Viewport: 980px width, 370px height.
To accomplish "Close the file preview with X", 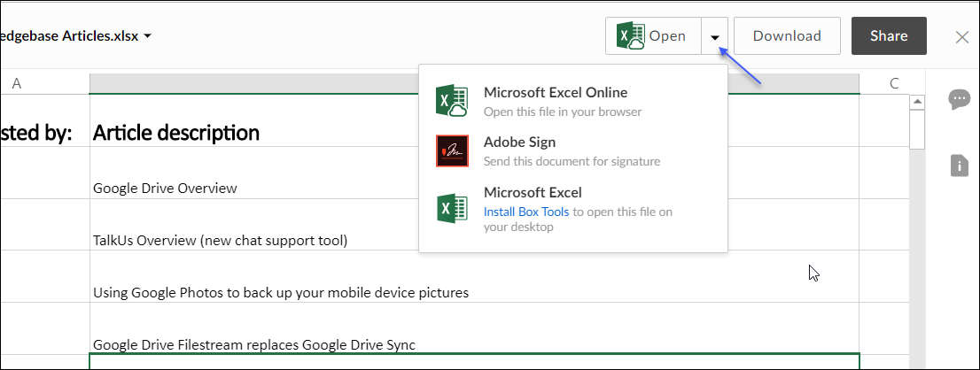I will tap(962, 37).
